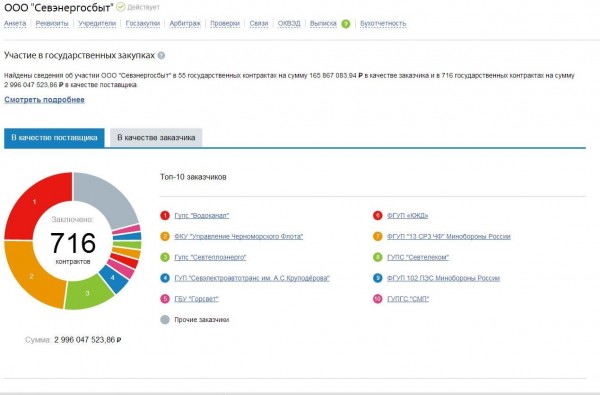Select 'В качестве поставщика' tab
This screenshot has width=600, height=395.
click(x=54, y=137)
